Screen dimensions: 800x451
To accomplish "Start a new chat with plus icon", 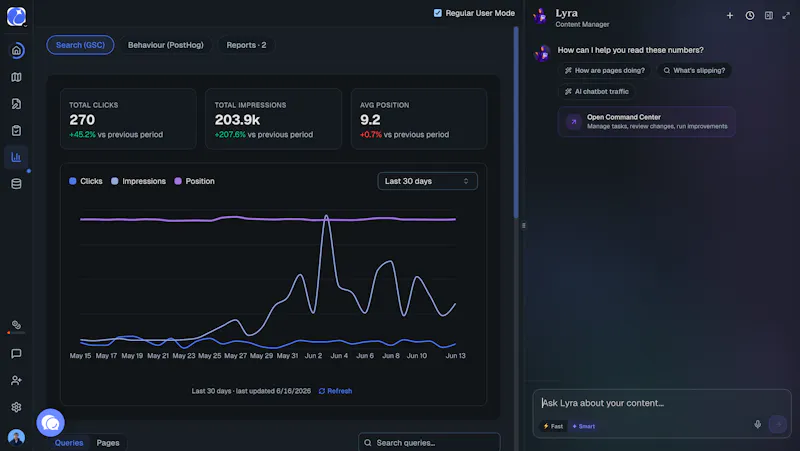I will (x=730, y=16).
